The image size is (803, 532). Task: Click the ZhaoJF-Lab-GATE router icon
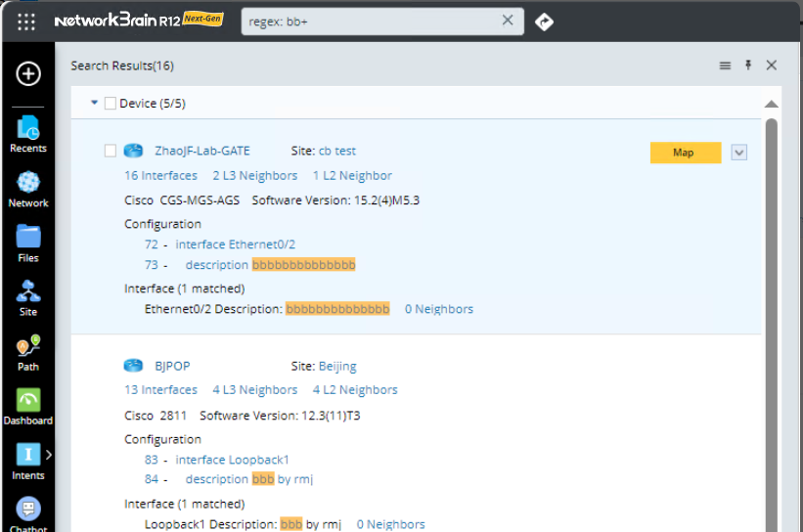tap(133, 151)
